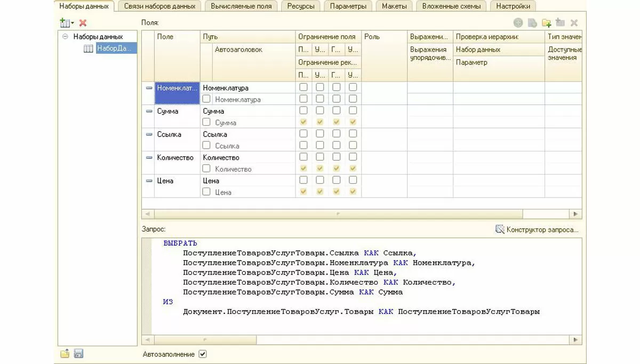Click the minus icon beside Сумма field
Viewport: 640px width, 364px height.
pyautogui.click(x=149, y=111)
